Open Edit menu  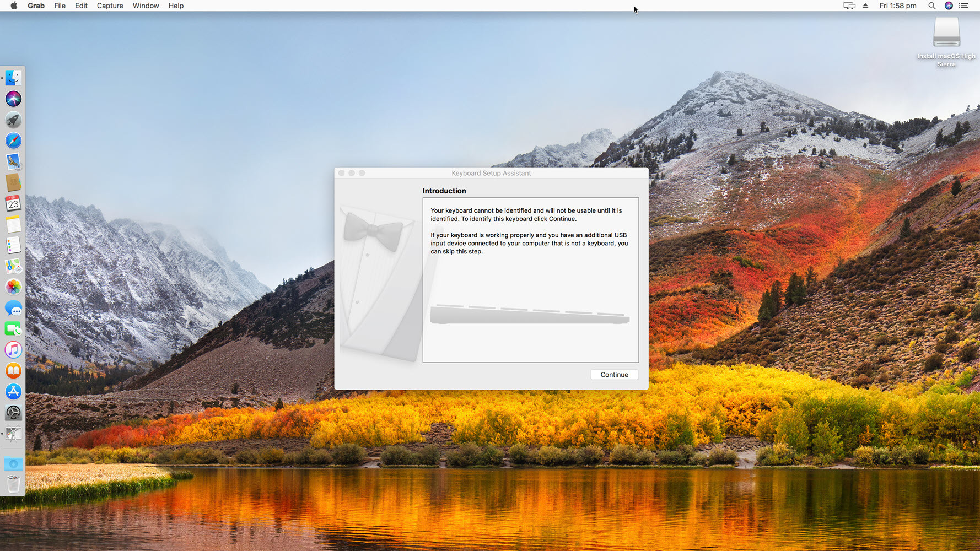(81, 6)
